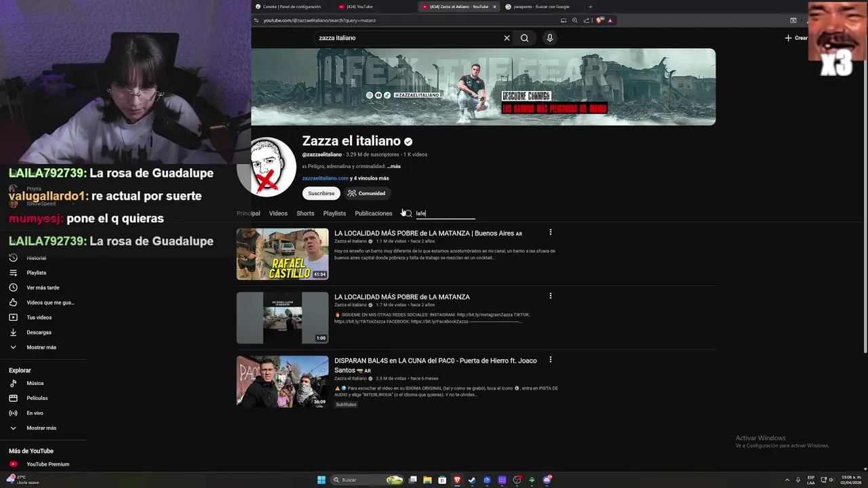Click the YouTube search magnifier button
The height and width of the screenshot is (488, 868).
click(x=524, y=38)
